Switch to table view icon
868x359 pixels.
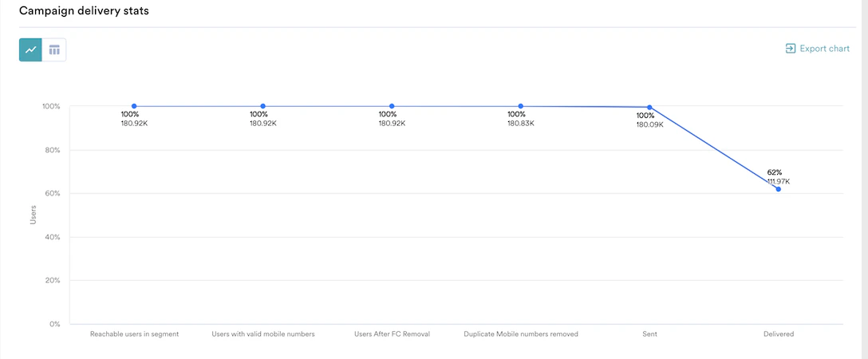pos(54,49)
